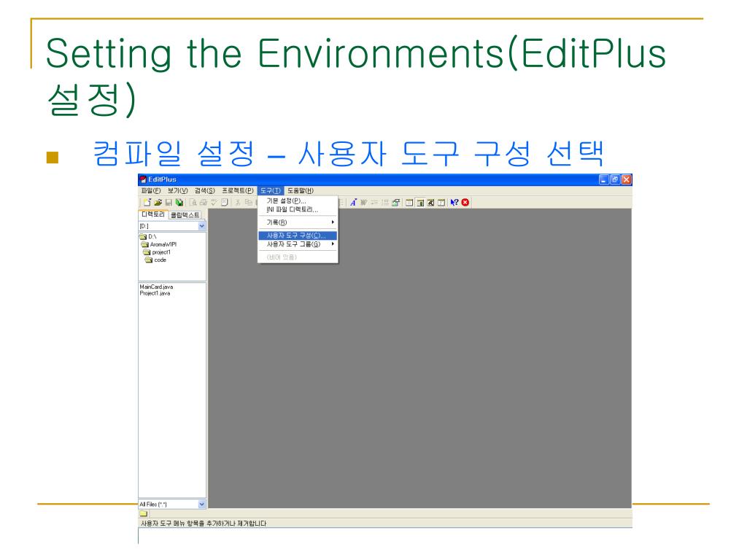Minimize the EditPlus window
This screenshot has width=747, height=560.
(603, 179)
